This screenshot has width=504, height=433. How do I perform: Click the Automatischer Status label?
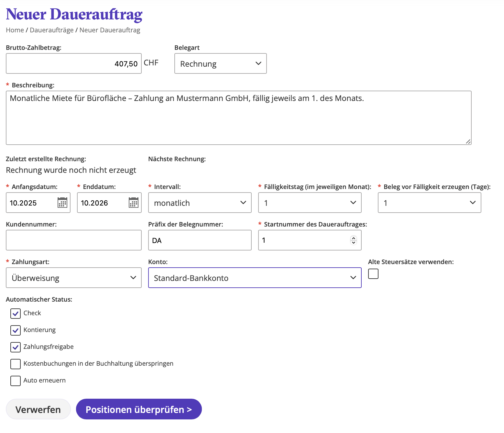[x=39, y=299]
